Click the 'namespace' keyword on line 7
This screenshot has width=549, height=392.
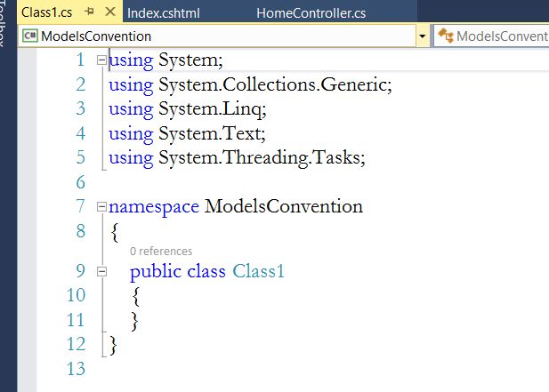(154, 207)
